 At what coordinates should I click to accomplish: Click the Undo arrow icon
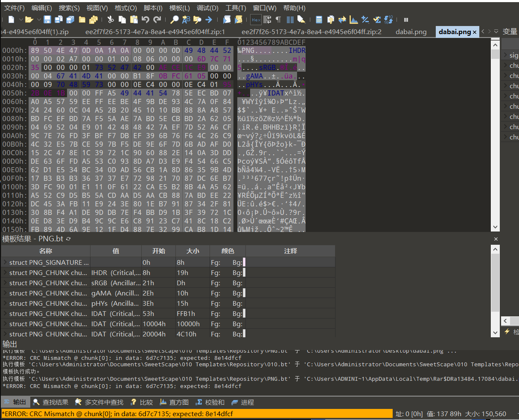[x=146, y=20]
